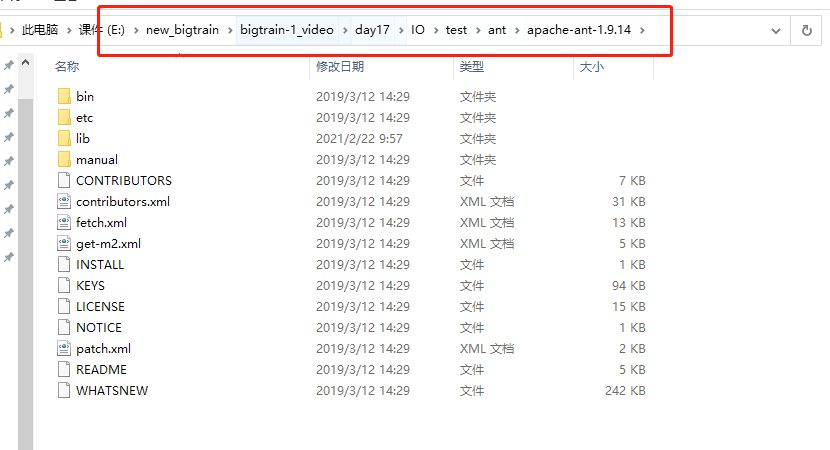The image size is (830, 450).
Task: Expand the chevron after apache-ant-1.9.14
Action: (x=642, y=30)
